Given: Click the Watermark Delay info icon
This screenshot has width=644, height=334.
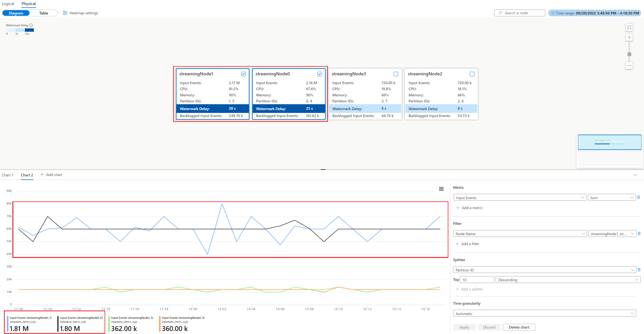Looking at the screenshot, I should point(31,25).
